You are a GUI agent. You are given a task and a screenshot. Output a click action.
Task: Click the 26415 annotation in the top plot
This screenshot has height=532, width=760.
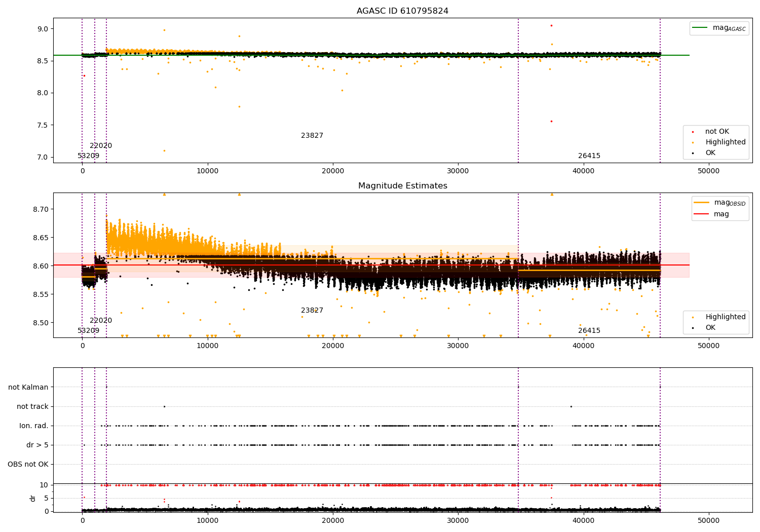point(589,156)
